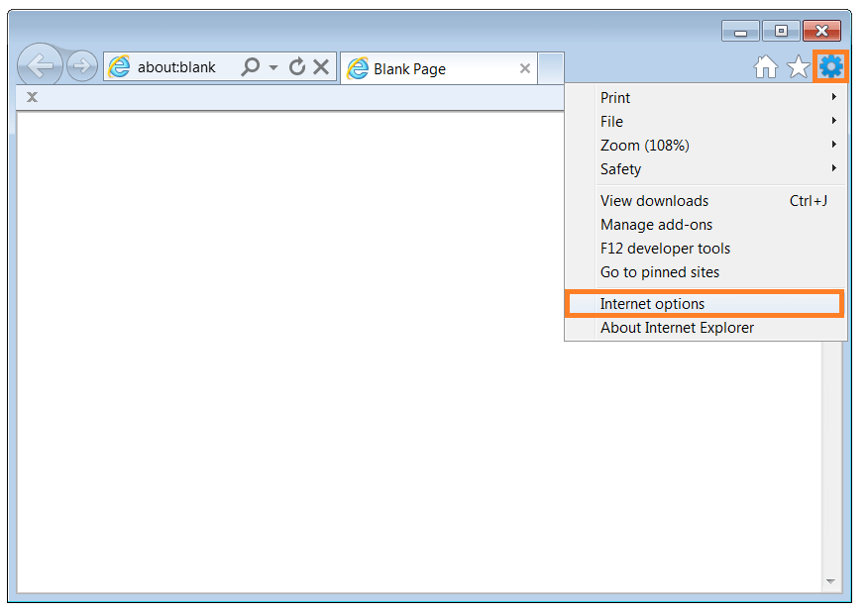This screenshot has width=868, height=612.
Task: Click View downloads
Action: [x=654, y=200]
